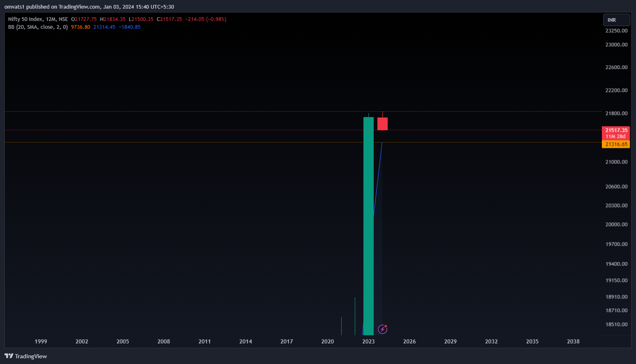Click the BB value 9736.80
The image size is (636, 364).
click(x=81, y=27)
